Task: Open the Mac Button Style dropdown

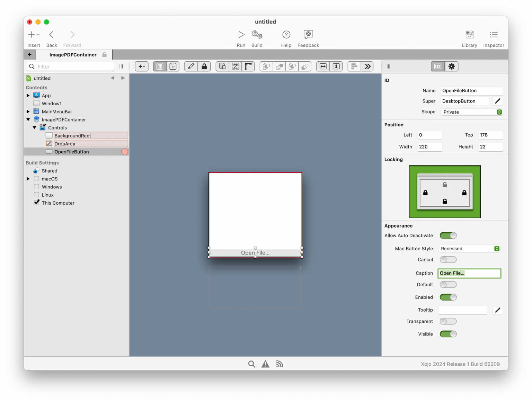Action: tap(469, 249)
